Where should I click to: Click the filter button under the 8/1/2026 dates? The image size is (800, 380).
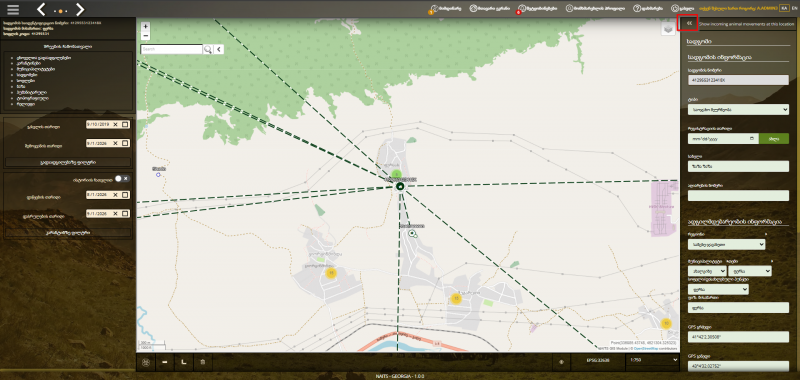point(68,233)
